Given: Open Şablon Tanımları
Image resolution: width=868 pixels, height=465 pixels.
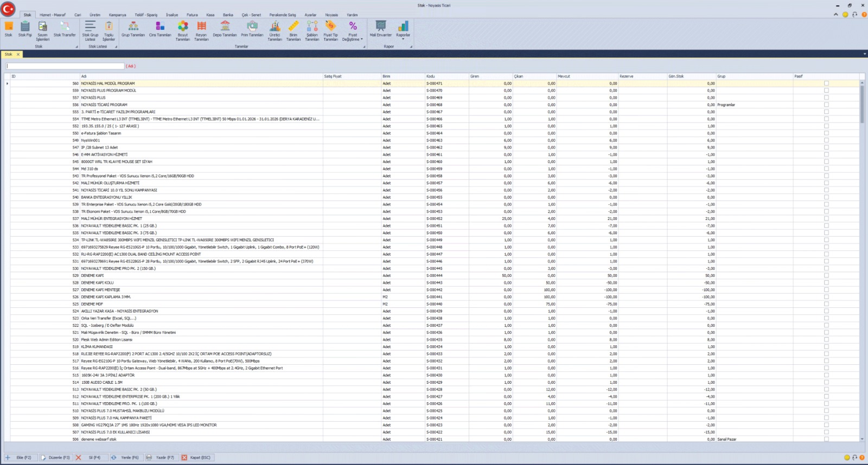Looking at the screenshot, I should [312, 31].
